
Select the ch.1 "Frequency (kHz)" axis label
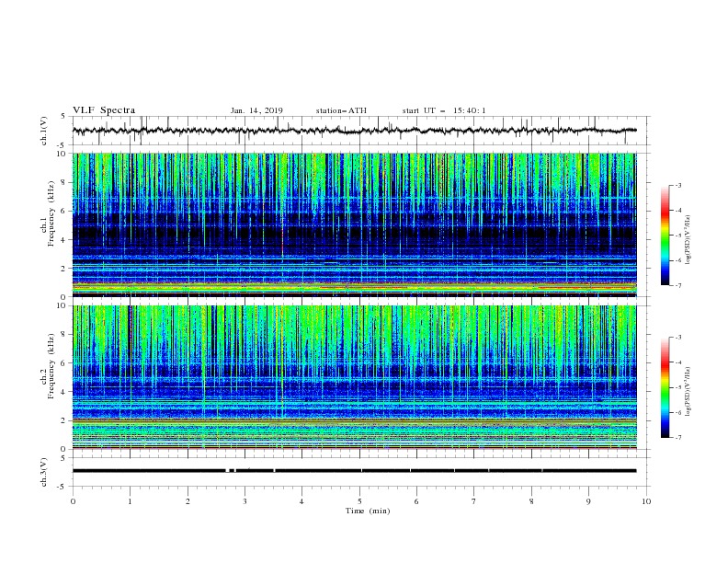point(51,213)
